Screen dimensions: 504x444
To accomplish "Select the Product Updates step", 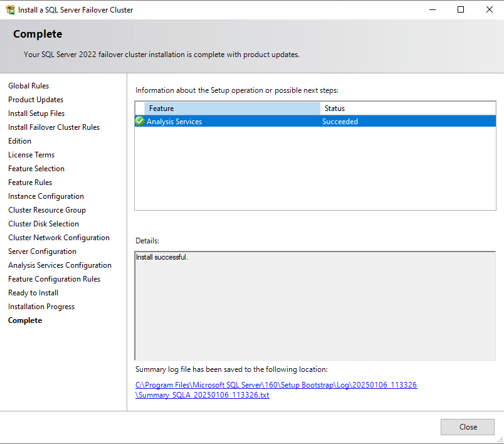I will [x=36, y=100].
